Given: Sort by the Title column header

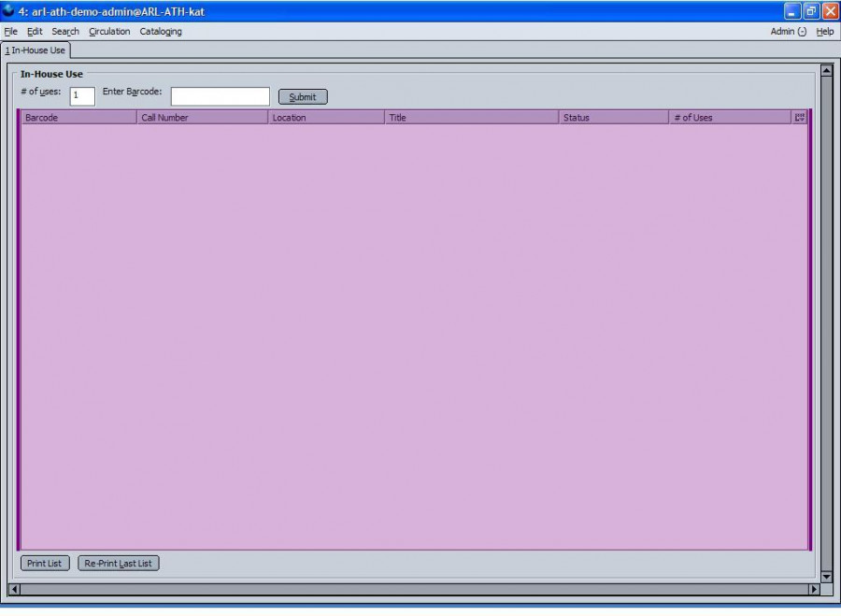Looking at the screenshot, I should (472, 118).
